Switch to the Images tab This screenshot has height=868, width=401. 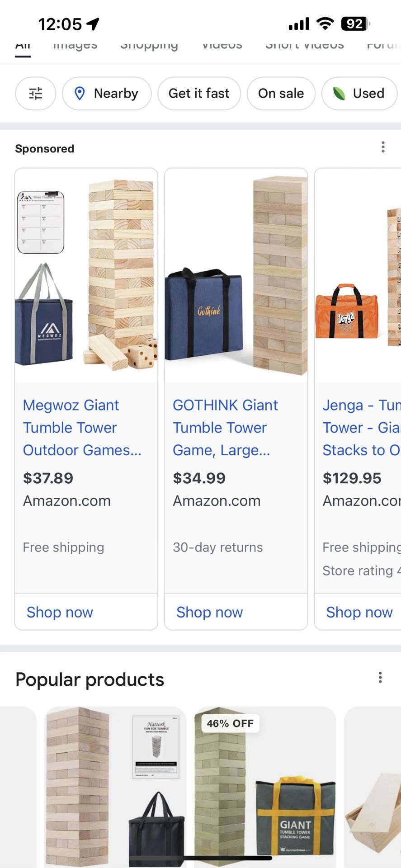[75, 45]
